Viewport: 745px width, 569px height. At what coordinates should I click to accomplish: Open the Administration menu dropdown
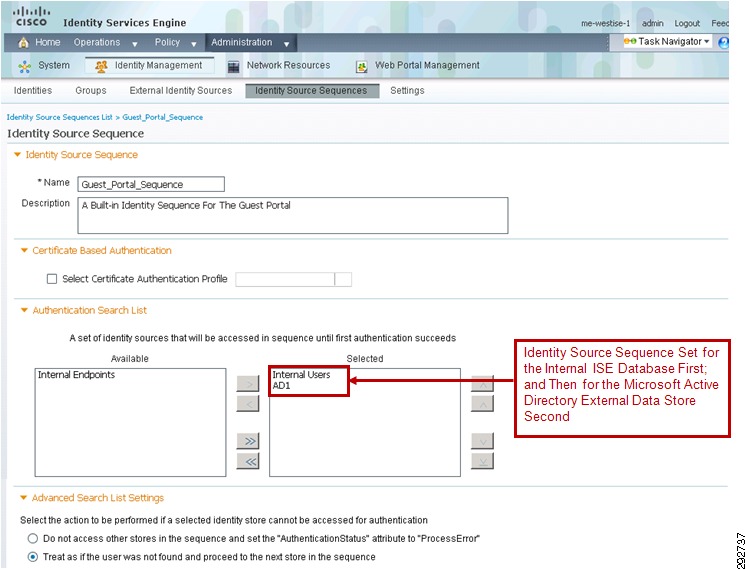[x=287, y=44]
